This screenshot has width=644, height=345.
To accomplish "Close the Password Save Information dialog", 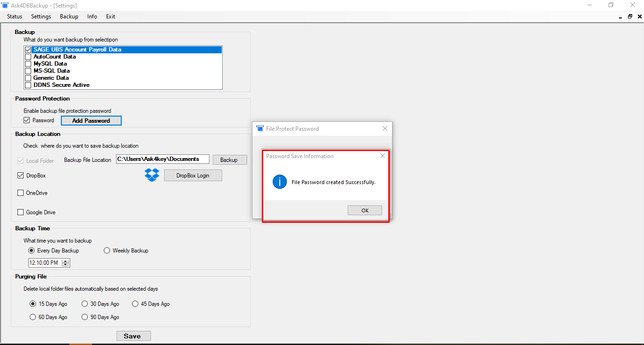I will [x=383, y=156].
